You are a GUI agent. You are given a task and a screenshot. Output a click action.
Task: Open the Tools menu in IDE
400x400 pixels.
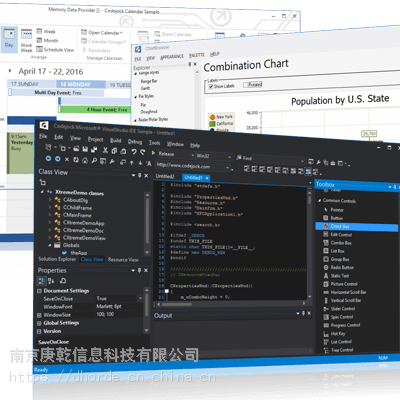(x=154, y=143)
